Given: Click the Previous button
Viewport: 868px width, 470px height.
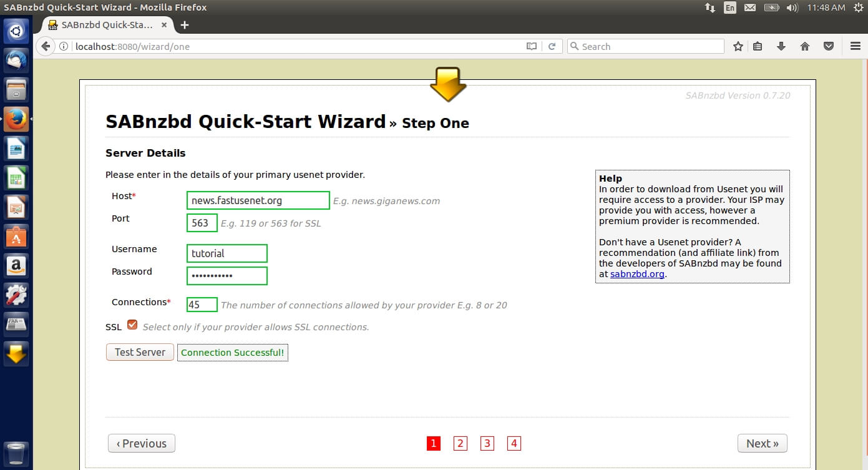Looking at the screenshot, I should [141, 443].
